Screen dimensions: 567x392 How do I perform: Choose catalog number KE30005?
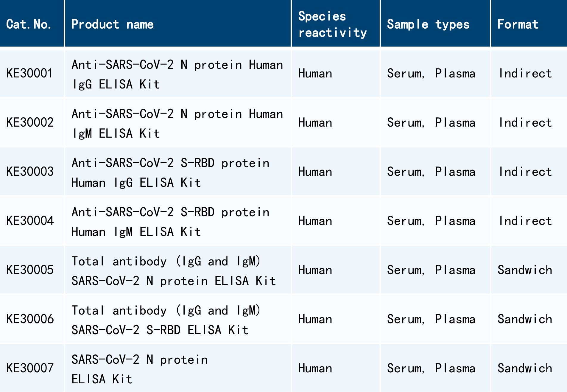click(30, 270)
